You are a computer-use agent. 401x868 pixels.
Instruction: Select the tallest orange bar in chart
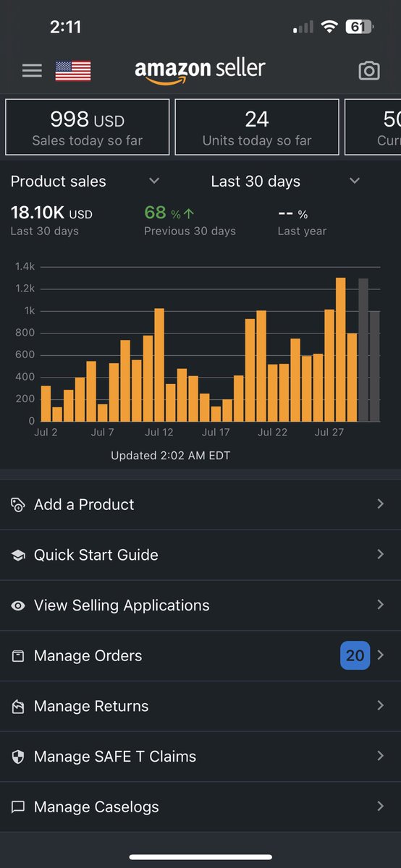click(340, 349)
